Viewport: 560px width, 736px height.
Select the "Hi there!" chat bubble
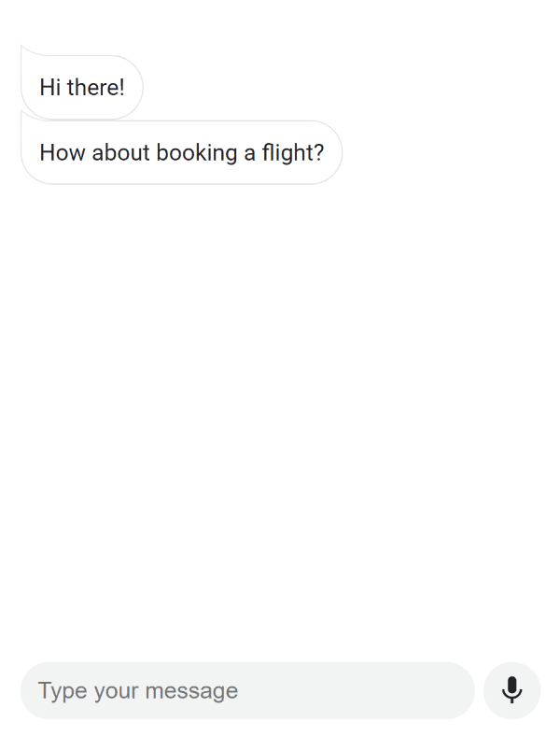point(82,87)
